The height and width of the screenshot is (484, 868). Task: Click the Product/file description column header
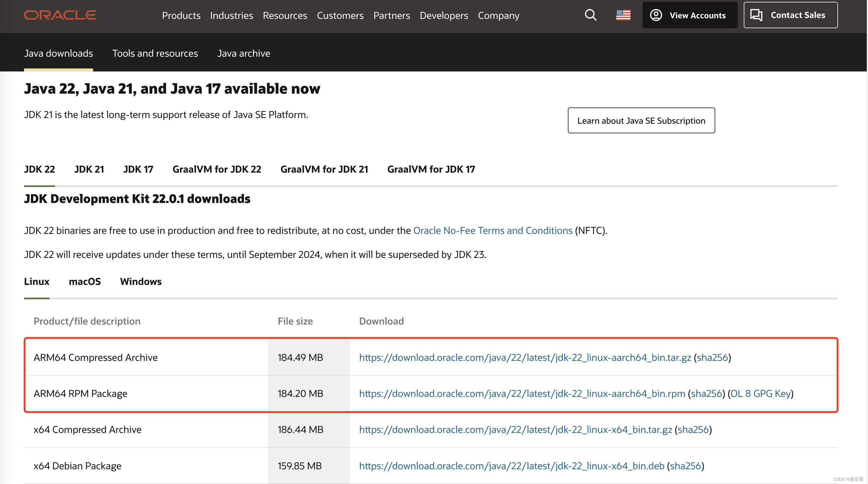(x=87, y=321)
